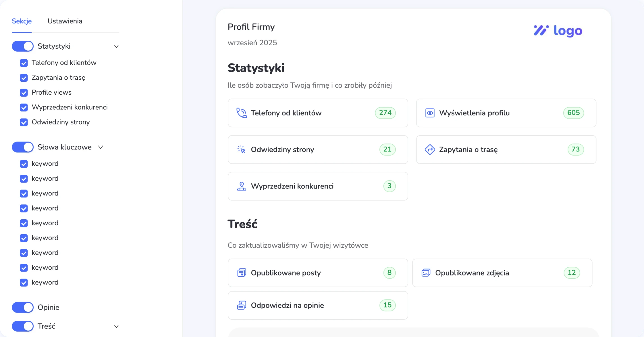Click the photos icon beside Opublikowane zdjęcia

426,273
